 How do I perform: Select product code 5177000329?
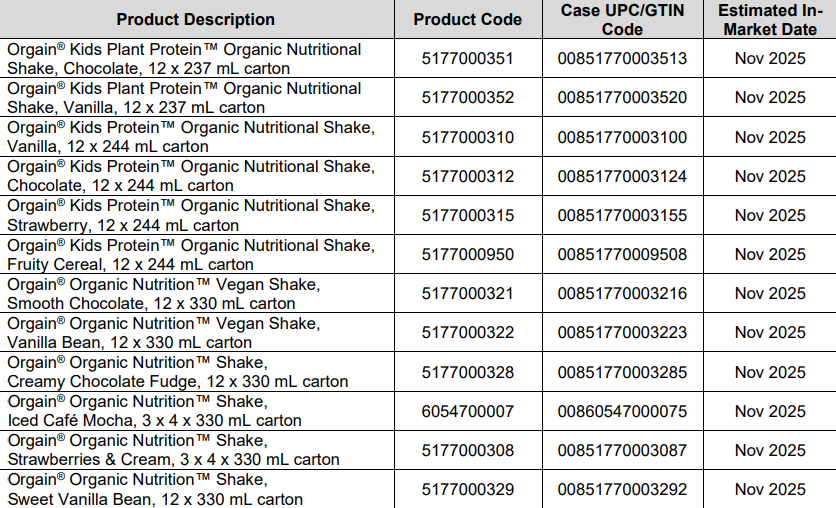(x=467, y=489)
